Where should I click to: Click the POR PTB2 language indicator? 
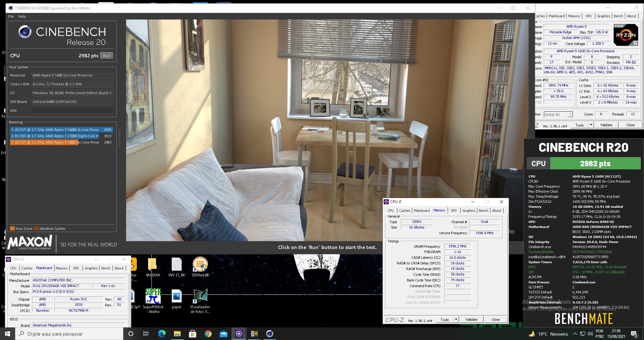pos(599,334)
